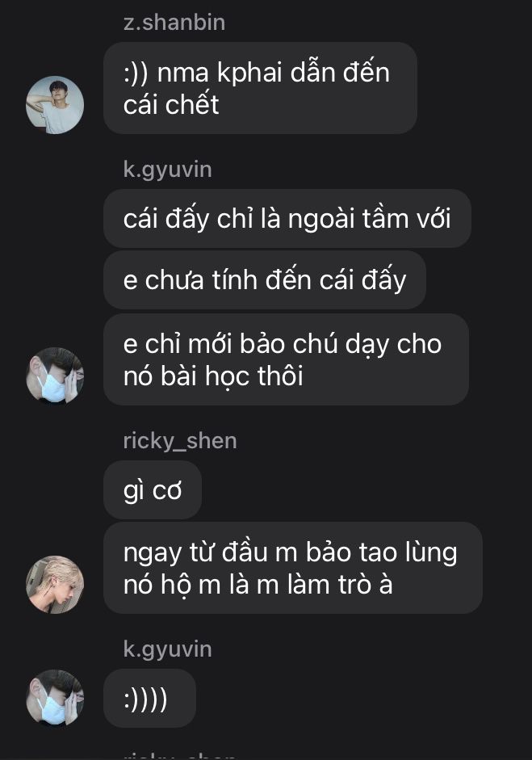Image resolution: width=532 pixels, height=760 pixels.
Task: Tap the line 'nó bài học thôi'
Action: 213,376
